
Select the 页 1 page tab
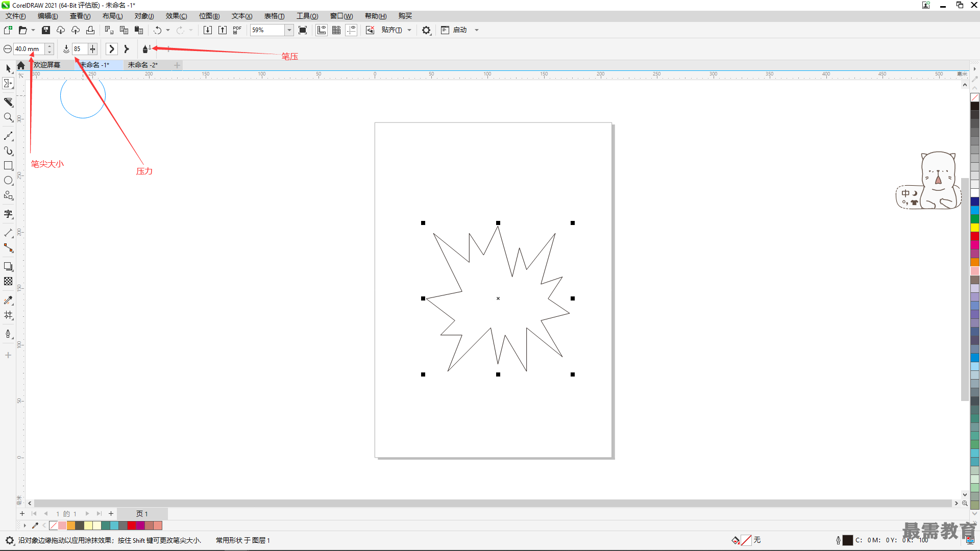point(142,514)
